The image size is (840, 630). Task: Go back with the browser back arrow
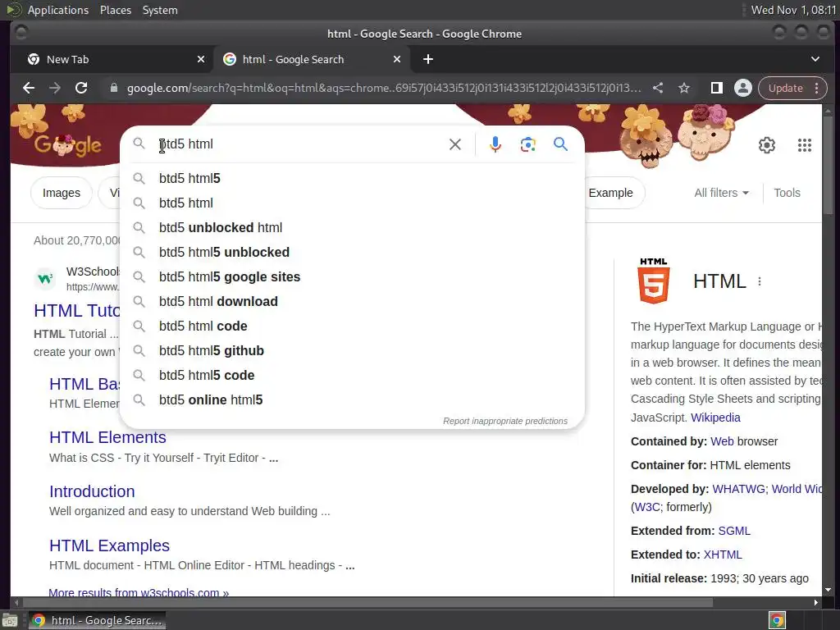coord(29,88)
